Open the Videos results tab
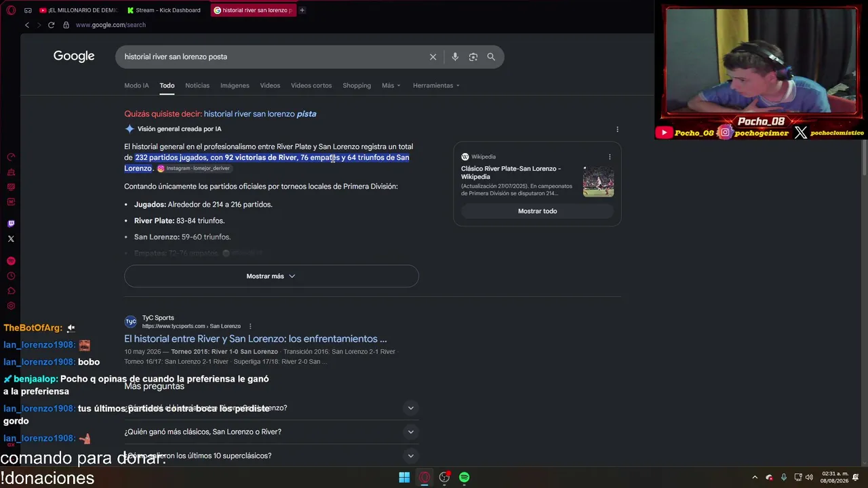This screenshot has width=868, height=488. [270, 85]
